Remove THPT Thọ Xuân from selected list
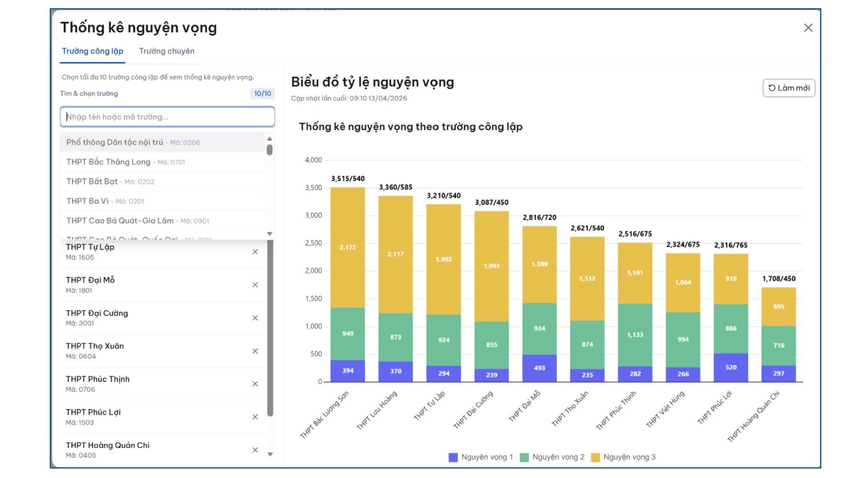Viewport: 868px width, 478px height. click(x=255, y=351)
